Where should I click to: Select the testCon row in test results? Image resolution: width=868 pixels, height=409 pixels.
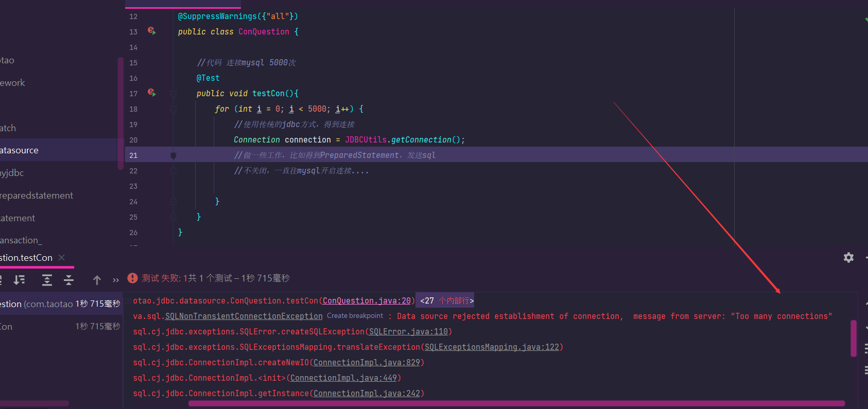[60, 326]
